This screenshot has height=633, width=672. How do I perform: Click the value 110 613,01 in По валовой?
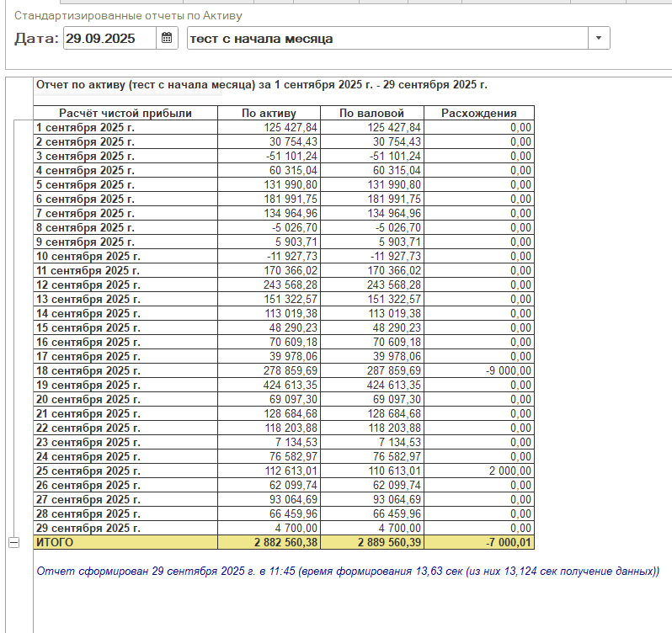(372, 471)
